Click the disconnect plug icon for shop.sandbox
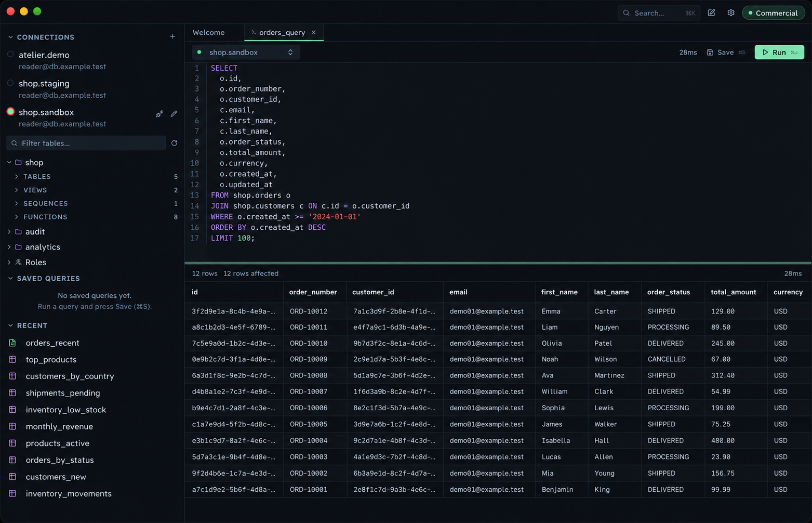 click(159, 114)
